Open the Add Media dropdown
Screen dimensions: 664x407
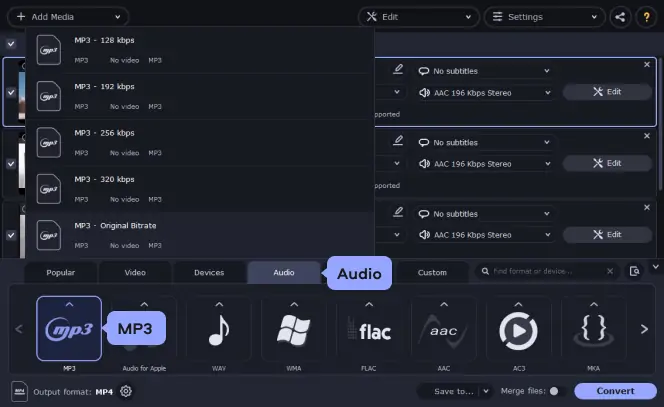pos(68,17)
